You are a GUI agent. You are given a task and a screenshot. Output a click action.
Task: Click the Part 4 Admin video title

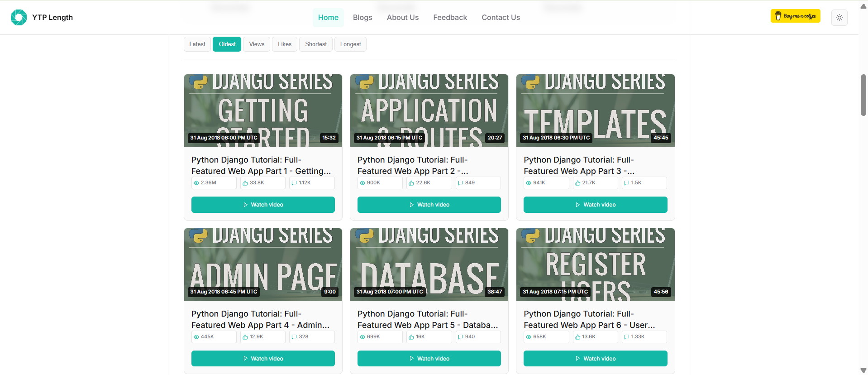click(260, 319)
